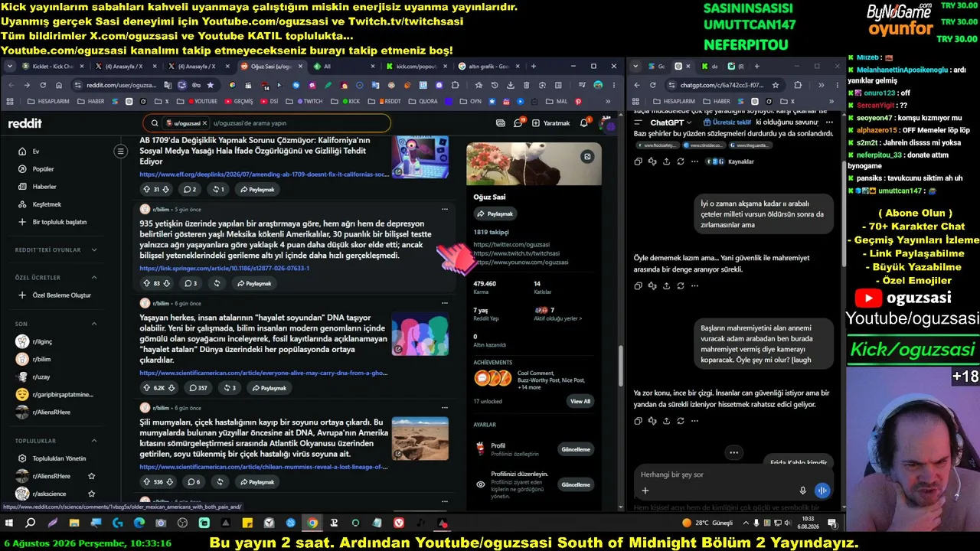Repost the Chile mummies post
The image size is (980, 551).
pyautogui.click(x=220, y=482)
